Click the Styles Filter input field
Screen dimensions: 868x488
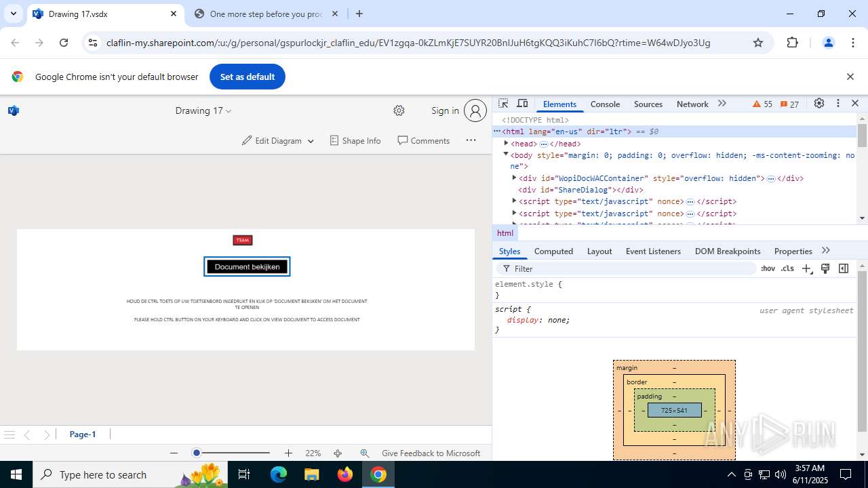click(x=627, y=268)
